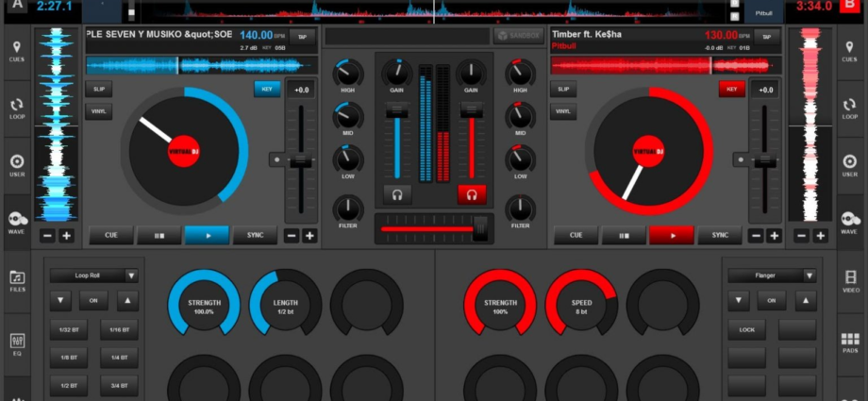Set loop roll to 3/4 BT
The image size is (868, 401).
click(119, 386)
